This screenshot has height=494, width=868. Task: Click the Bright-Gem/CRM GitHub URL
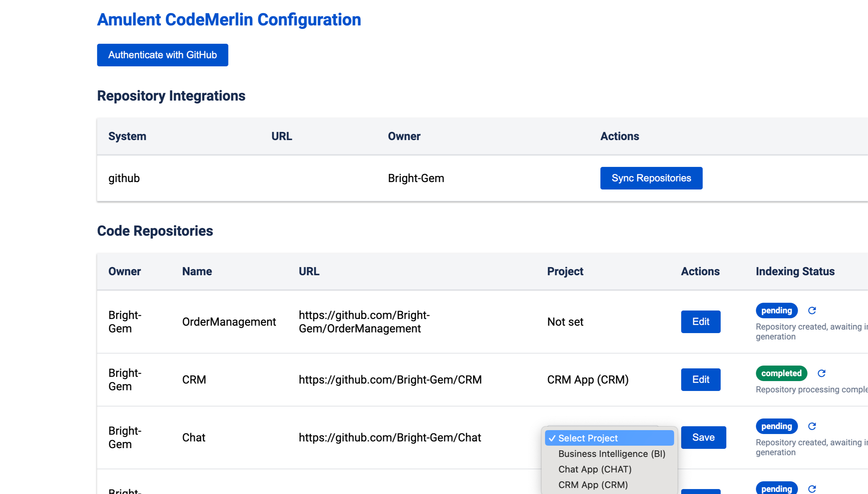click(x=390, y=380)
